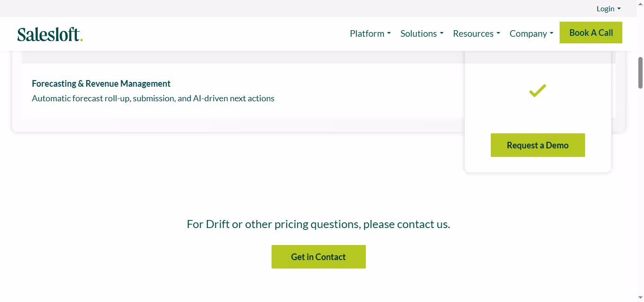Click the scrollbar down arrow

(x=640, y=298)
